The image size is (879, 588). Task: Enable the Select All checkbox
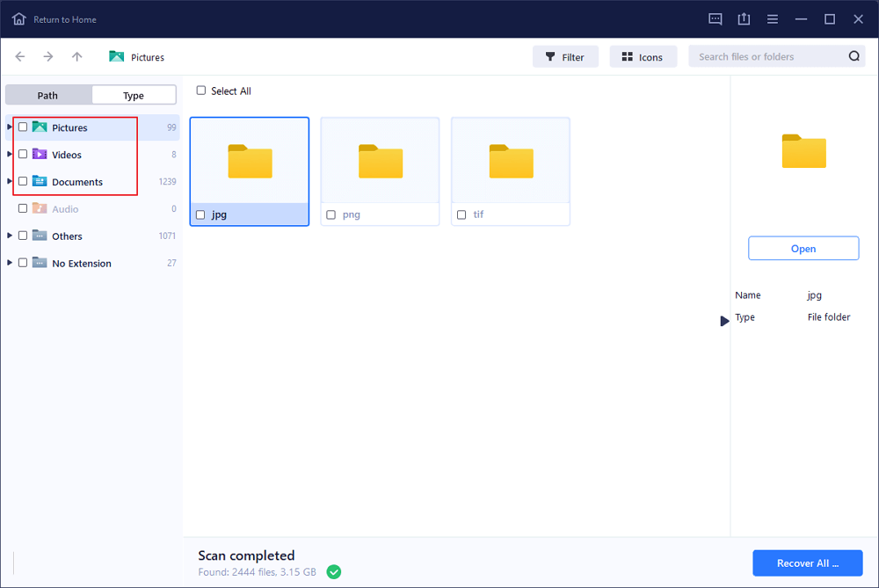click(x=201, y=91)
